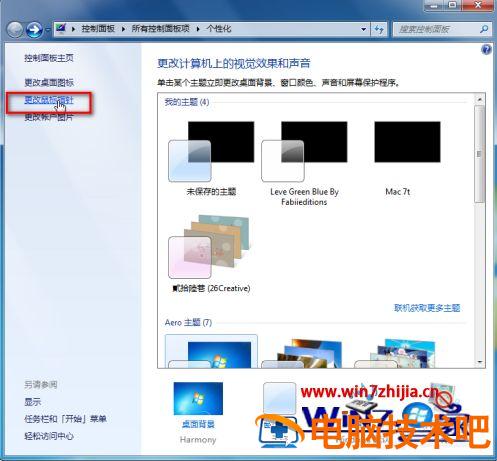497x461 pixels.
Task: Open the 桌面背景 Harmony icon
Action: [198, 412]
